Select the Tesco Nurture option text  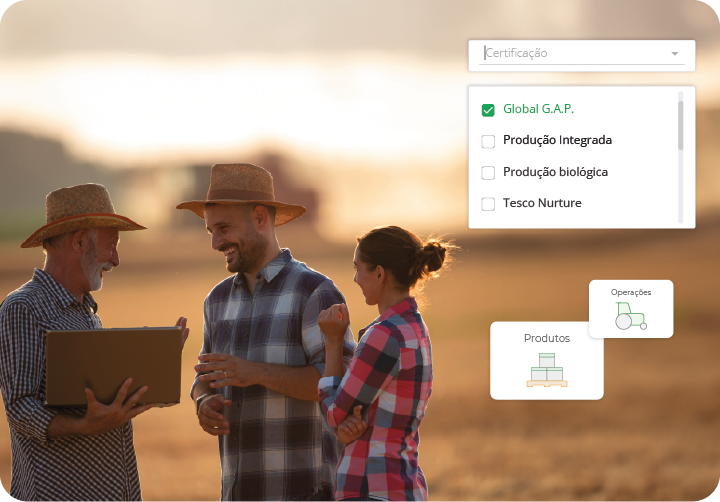pos(542,203)
